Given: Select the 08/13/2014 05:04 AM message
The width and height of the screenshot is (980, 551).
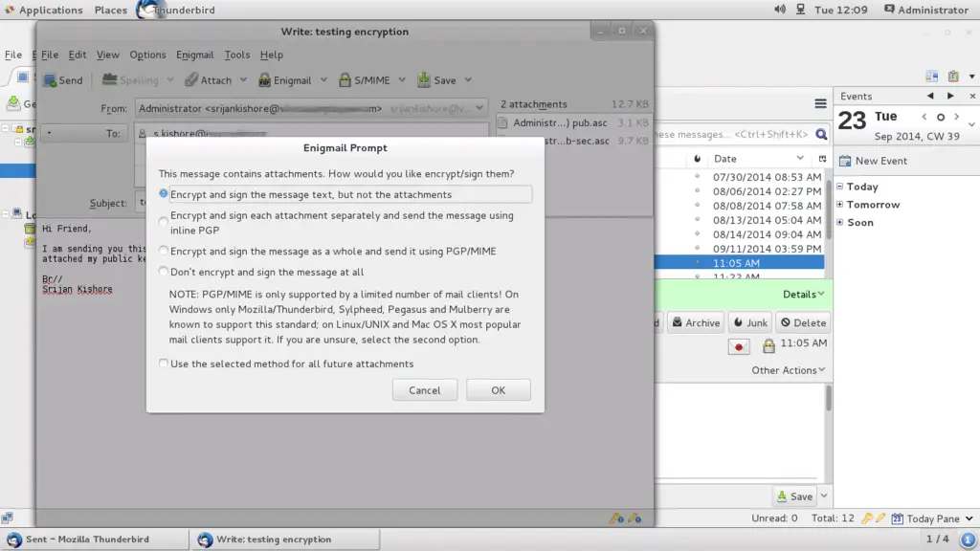Looking at the screenshot, I should (740, 220).
